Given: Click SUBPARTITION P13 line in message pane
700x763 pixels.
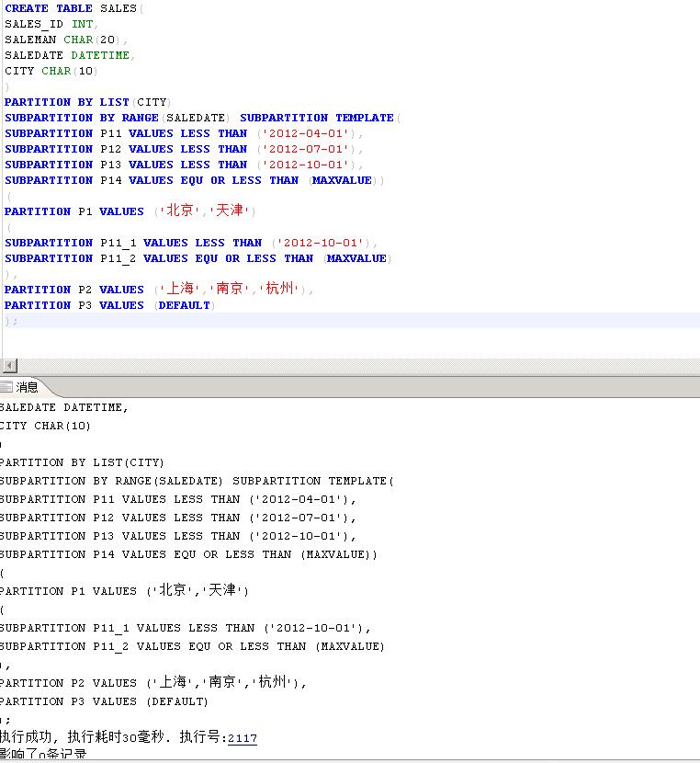Looking at the screenshot, I should [x=178, y=536].
